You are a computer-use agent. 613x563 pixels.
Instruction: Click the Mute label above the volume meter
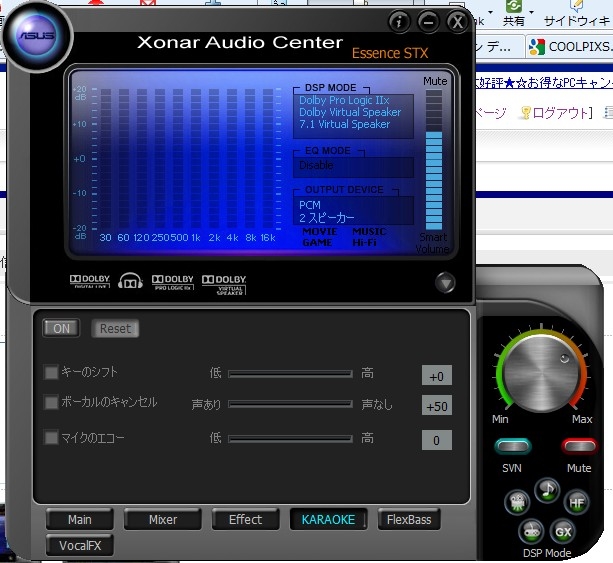coord(435,81)
